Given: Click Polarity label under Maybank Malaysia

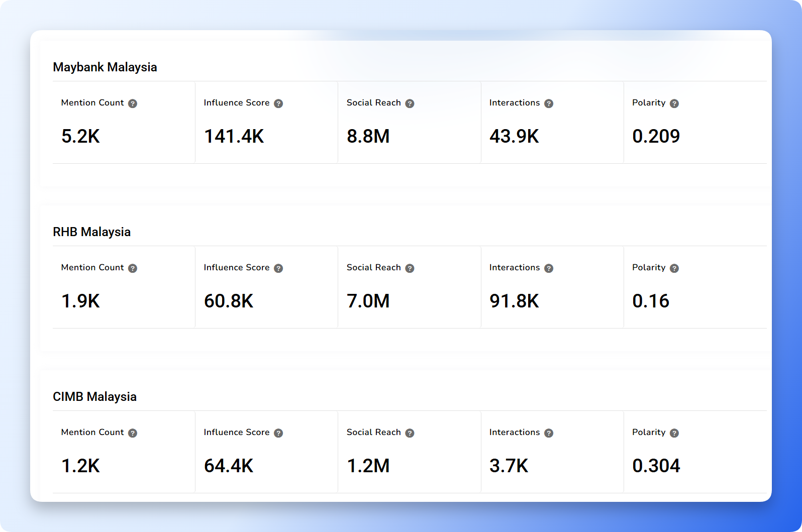Looking at the screenshot, I should [x=649, y=103].
